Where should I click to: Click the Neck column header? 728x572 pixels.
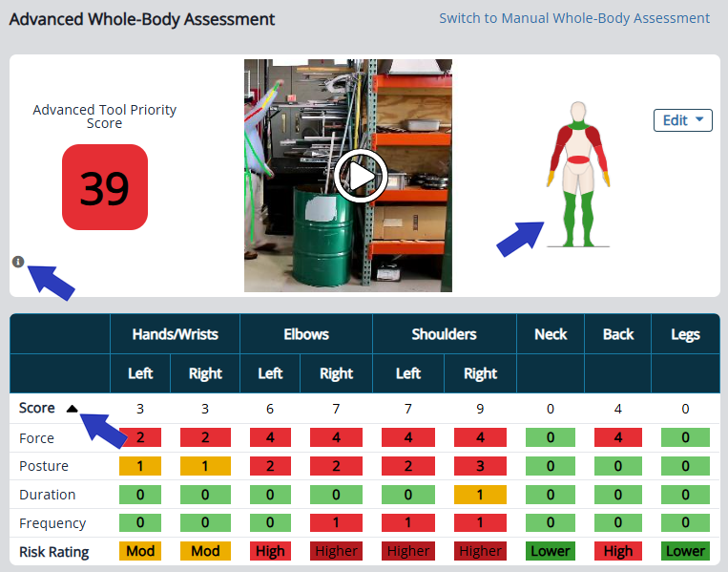[551, 334]
